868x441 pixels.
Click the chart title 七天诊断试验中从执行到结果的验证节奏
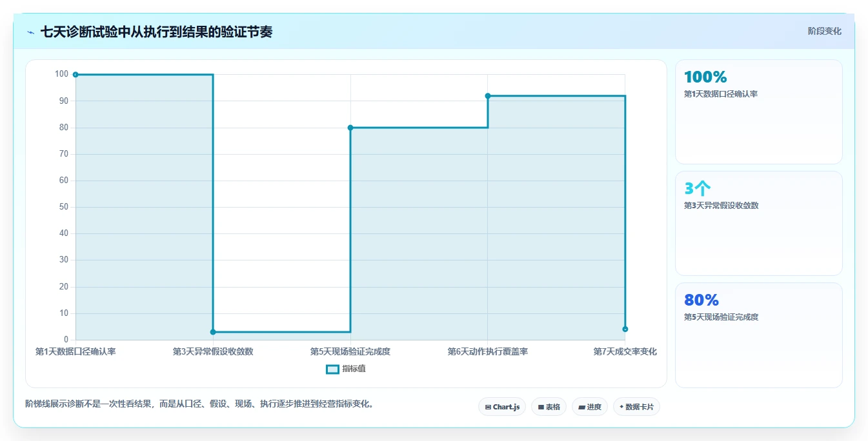click(156, 32)
